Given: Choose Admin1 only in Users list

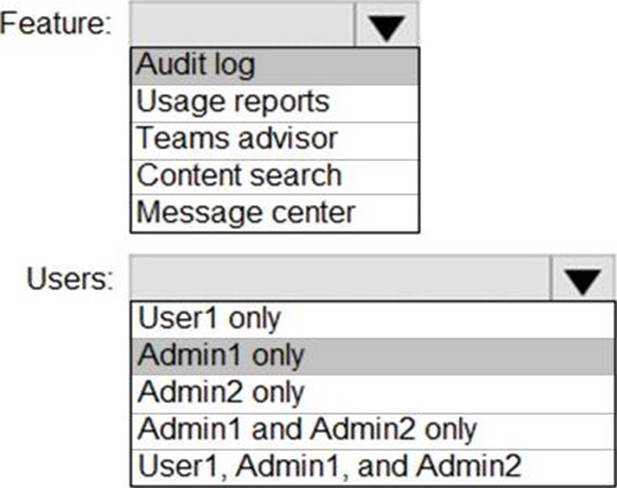Looking at the screenshot, I should (x=371, y=354).
